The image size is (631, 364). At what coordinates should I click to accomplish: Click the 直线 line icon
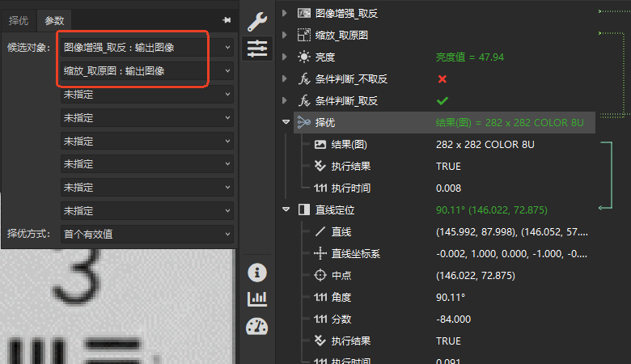tap(320, 231)
